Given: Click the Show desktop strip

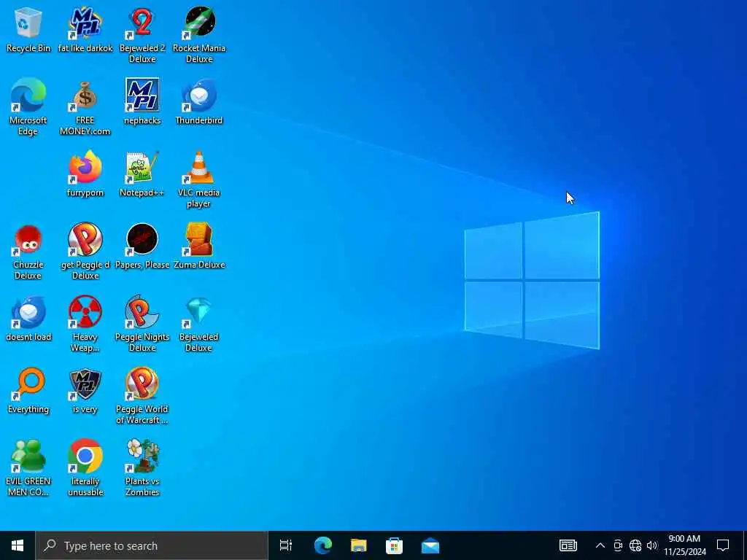Looking at the screenshot, I should (745, 545).
